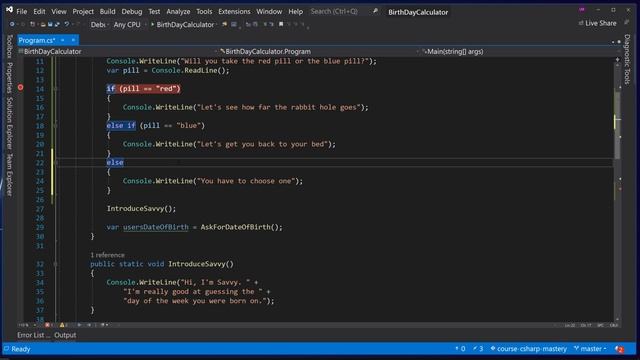Image resolution: width=640 pixels, height=360 pixels.
Task: Open the File menu
Action: pyautogui.click(x=22, y=11)
